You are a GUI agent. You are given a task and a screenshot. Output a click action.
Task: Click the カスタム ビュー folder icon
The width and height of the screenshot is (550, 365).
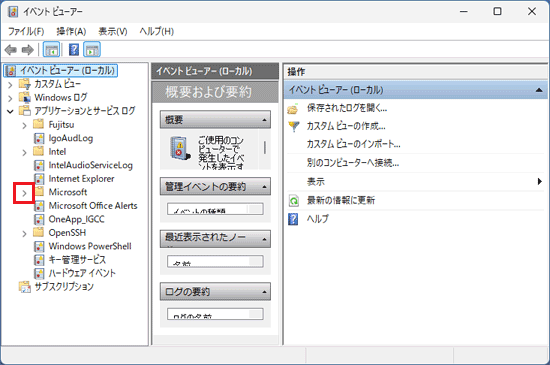coord(25,84)
